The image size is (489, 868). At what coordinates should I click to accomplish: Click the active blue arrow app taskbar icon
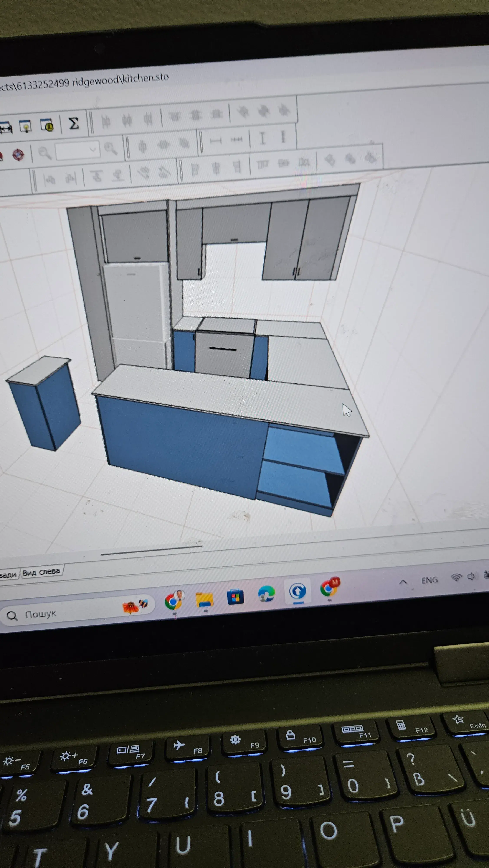(x=297, y=592)
